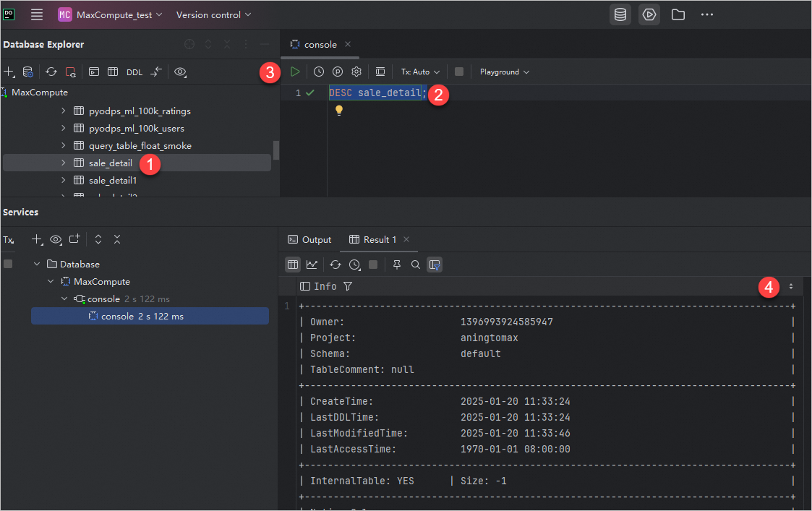Screen dimensions: 812x511
Task: Open the MaxCompute_test project selector
Action: coord(111,14)
